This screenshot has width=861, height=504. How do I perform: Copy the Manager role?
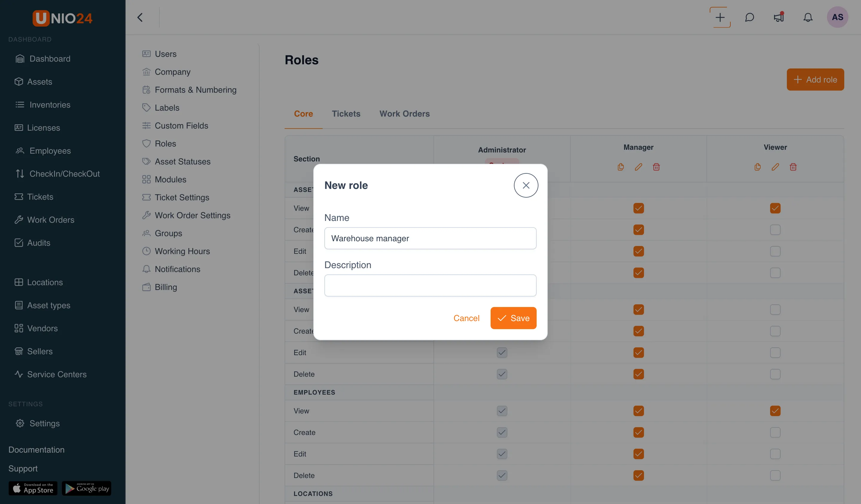(621, 167)
